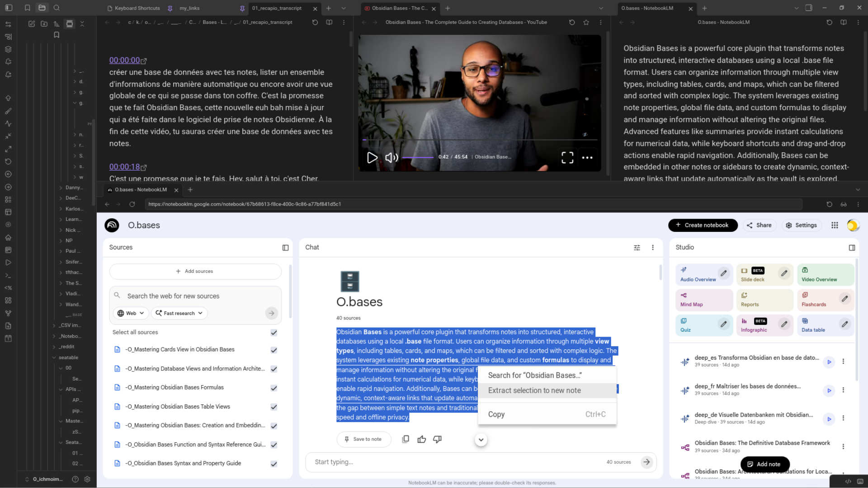Image resolution: width=868 pixels, height=488 pixels.
Task: Open the Fast research mode dropdown
Action: pyautogui.click(x=179, y=313)
